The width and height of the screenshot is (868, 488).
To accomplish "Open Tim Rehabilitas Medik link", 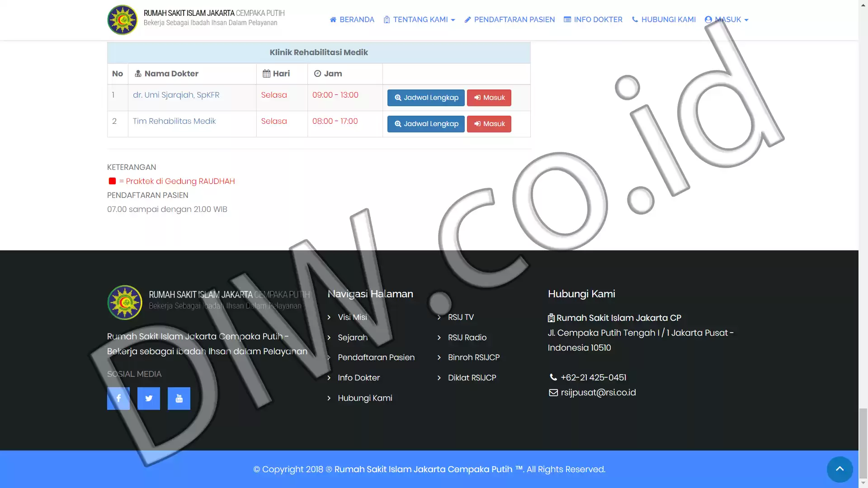I will pos(174,121).
